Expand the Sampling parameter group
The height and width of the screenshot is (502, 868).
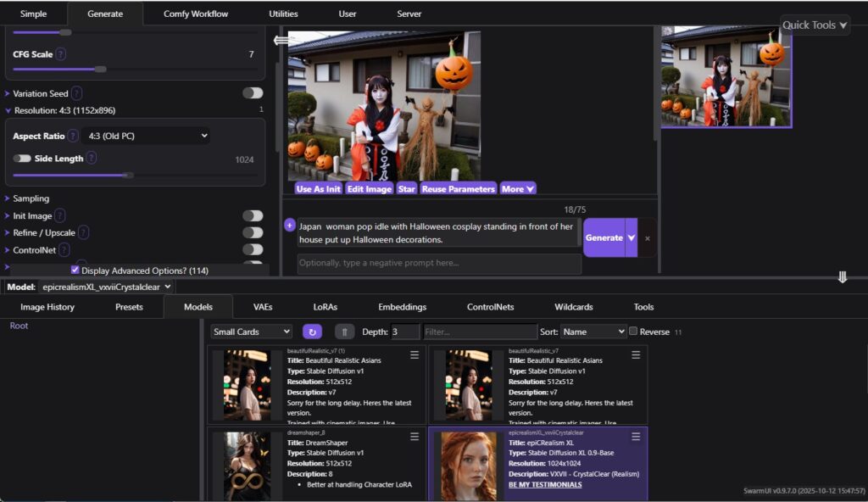[31, 198]
